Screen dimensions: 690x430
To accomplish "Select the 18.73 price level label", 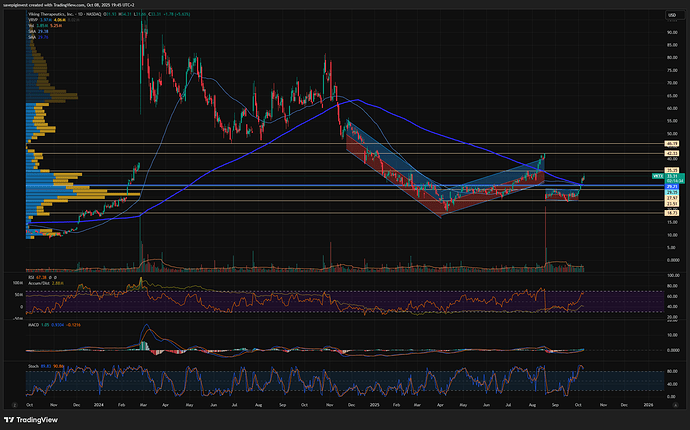I will (672, 213).
